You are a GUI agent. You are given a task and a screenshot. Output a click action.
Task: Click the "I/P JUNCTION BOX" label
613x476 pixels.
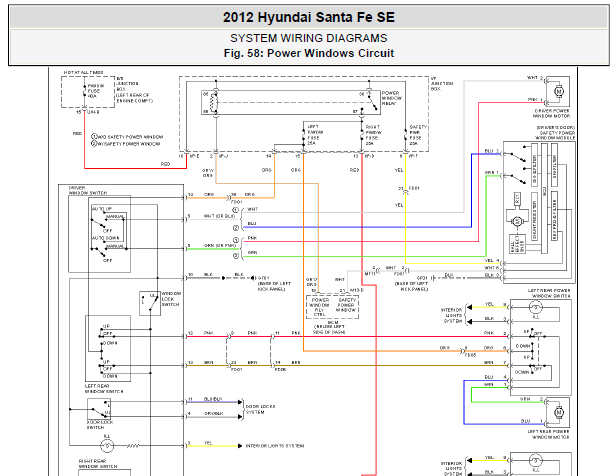pyautogui.click(x=442, y=84)
